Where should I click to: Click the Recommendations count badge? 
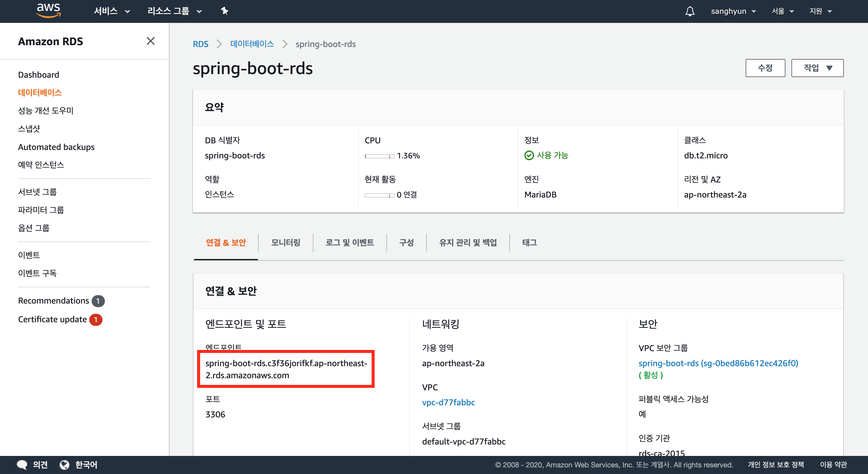pyautogui.click(x=98, y=301)
